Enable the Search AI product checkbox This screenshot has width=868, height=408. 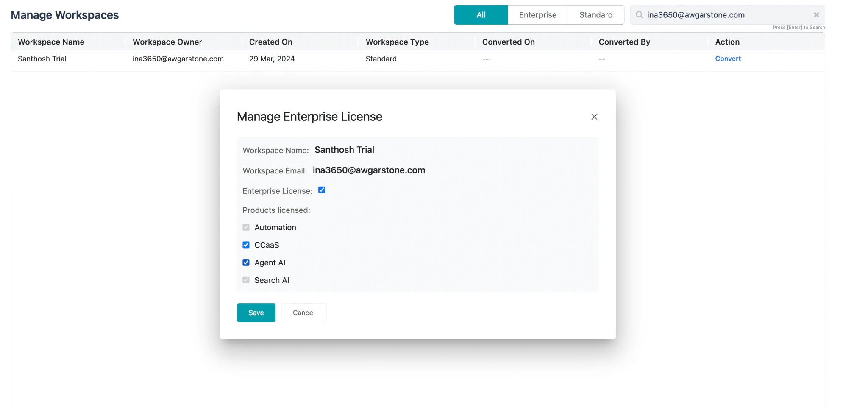point(246,280)
